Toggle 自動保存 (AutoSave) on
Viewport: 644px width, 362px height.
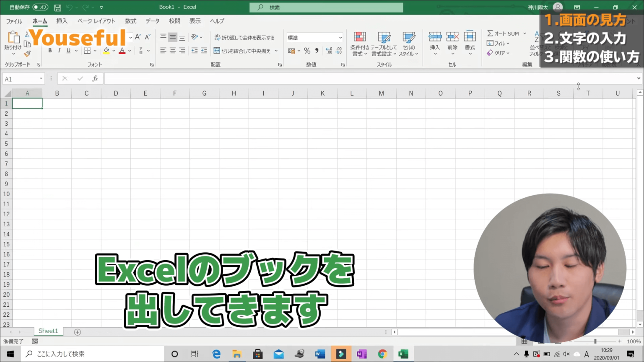click(x=41, y=7)
